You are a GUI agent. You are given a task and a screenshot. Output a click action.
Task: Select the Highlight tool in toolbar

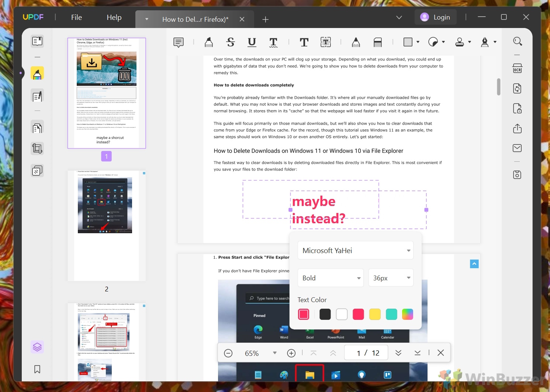click(209, 42)
